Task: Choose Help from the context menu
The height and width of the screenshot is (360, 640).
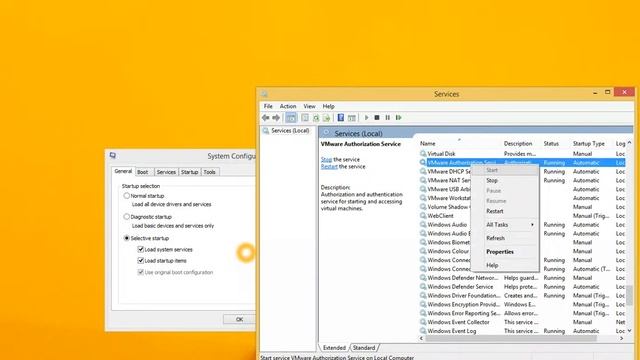Action: pos(505,265)
